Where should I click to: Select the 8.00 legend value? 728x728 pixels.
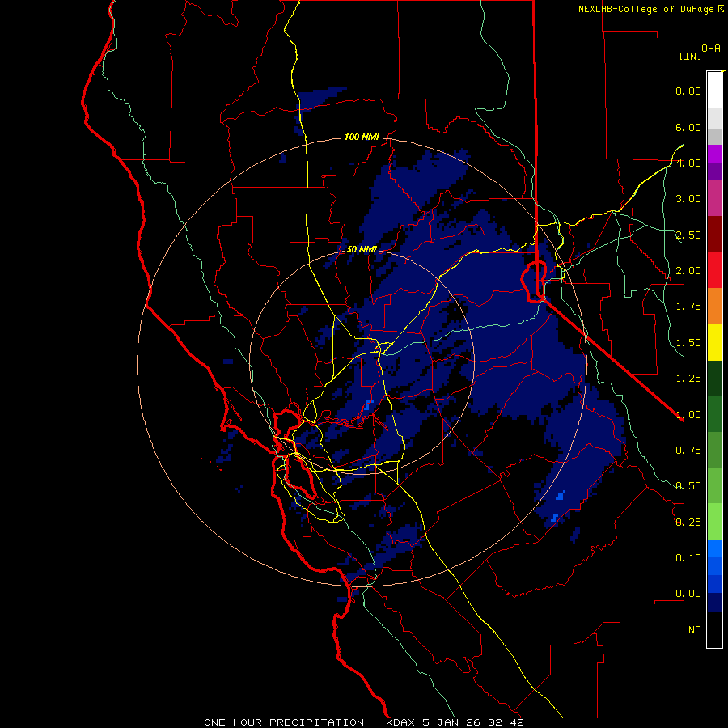tap(688, 91)
